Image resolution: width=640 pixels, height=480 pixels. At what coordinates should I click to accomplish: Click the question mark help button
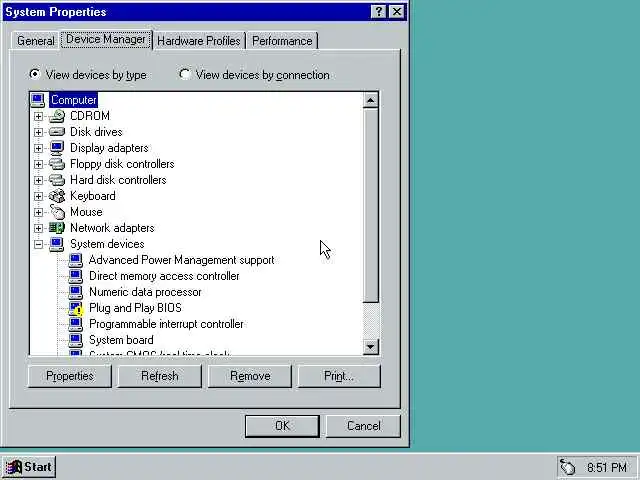(x=378, y=12)
